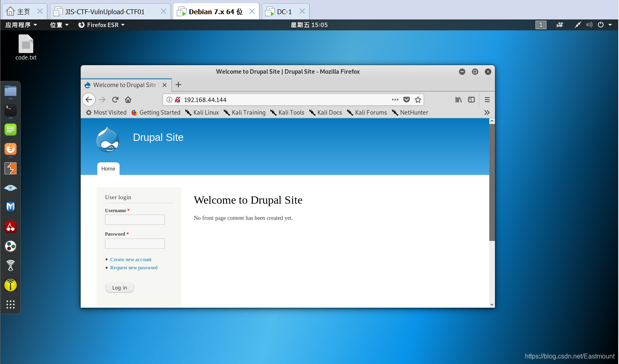Open the Kali Tools bookmark
619x364 pixels.
(287, 113)
